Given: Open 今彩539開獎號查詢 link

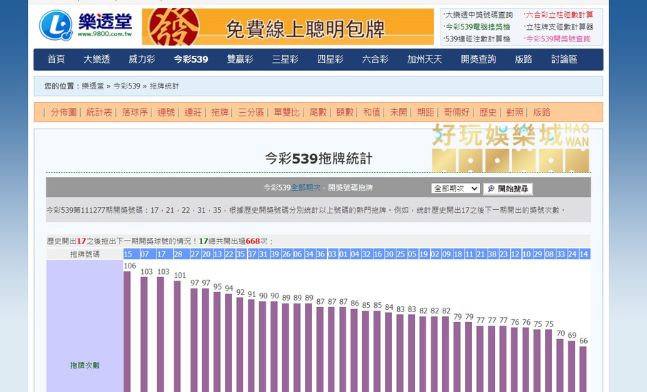Looking at the screenshot, I should [x=557, y=39].
